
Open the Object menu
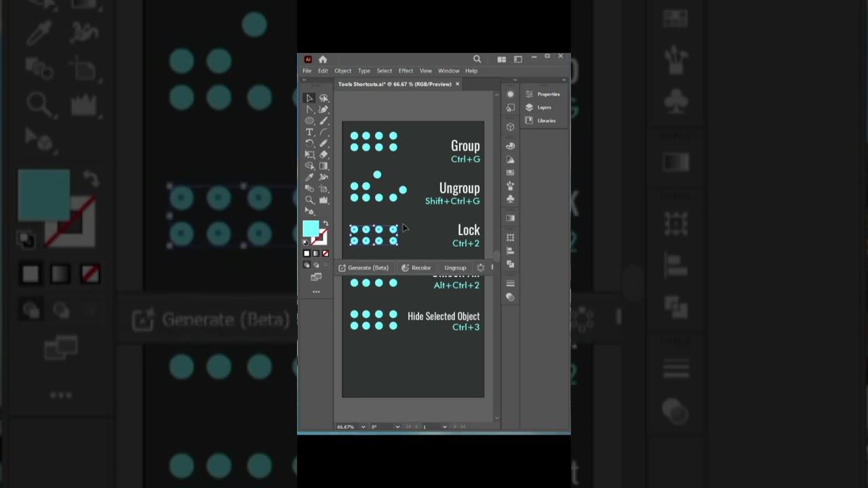click(x=342, y=70)
